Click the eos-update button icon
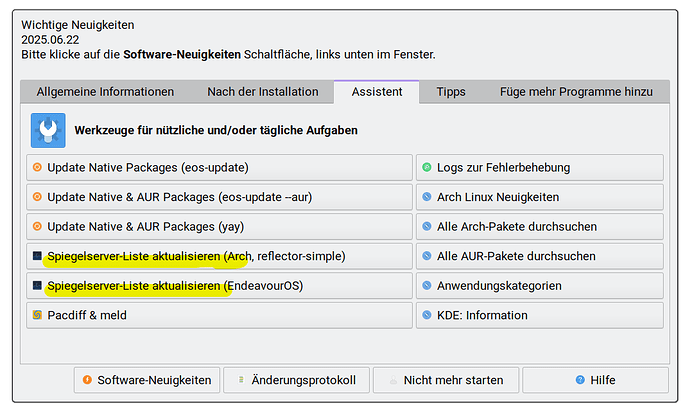Screen dimensions: 690x416 38,168
